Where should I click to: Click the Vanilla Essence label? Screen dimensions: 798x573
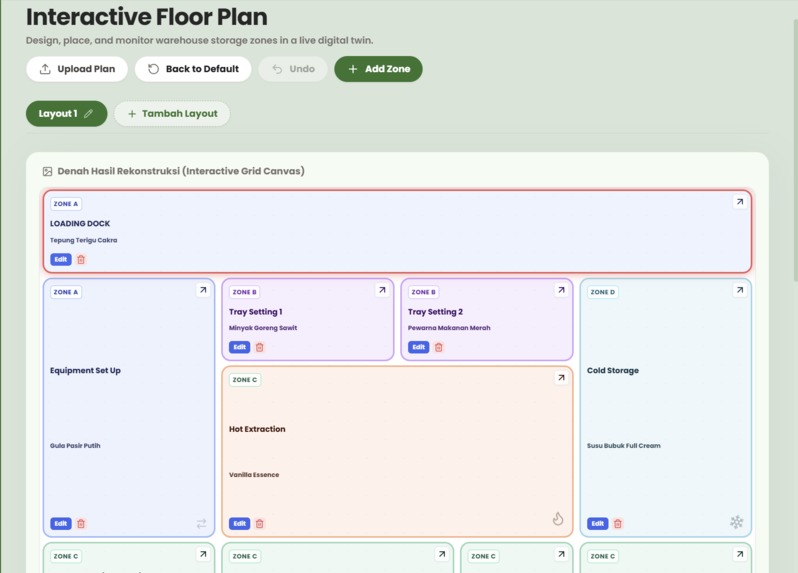254,475
